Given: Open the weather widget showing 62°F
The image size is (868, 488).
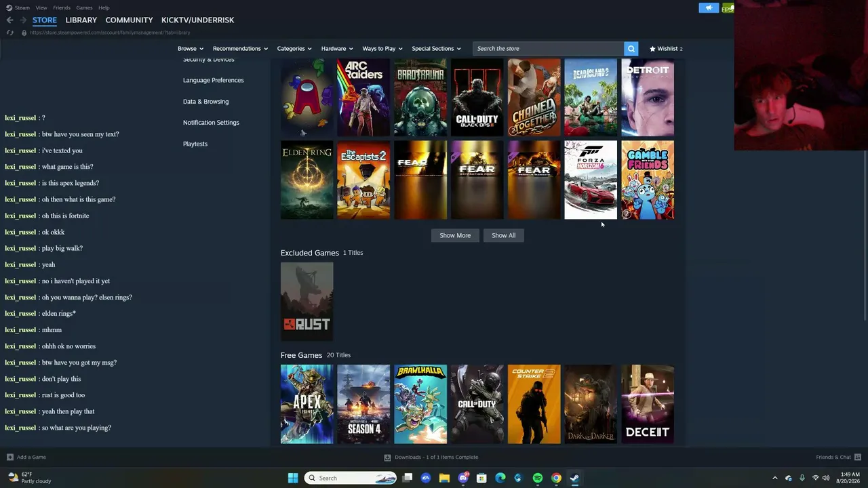Looking at the screenshot, I should 30,478.
